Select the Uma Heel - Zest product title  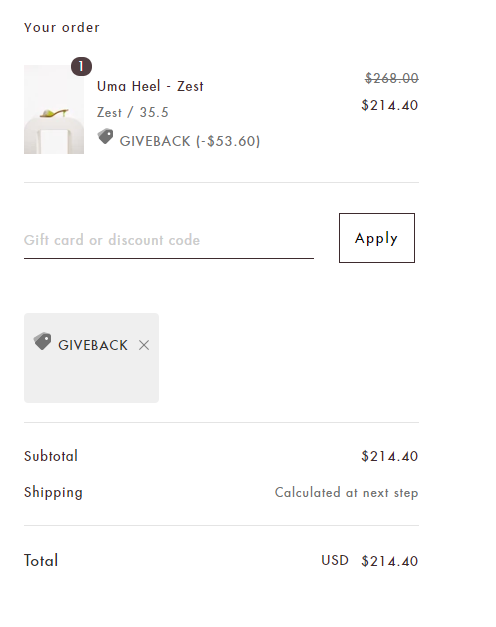150,86
